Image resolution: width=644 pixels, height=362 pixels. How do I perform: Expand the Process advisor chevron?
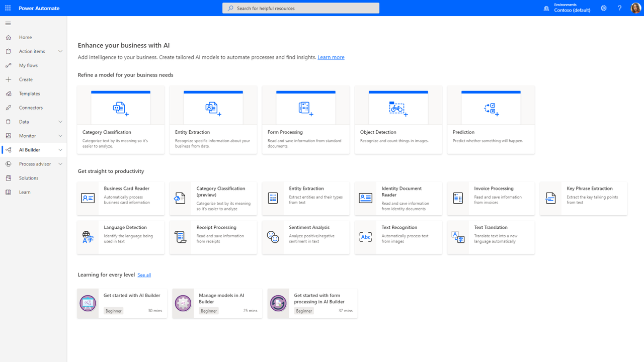tap(60, 164)
